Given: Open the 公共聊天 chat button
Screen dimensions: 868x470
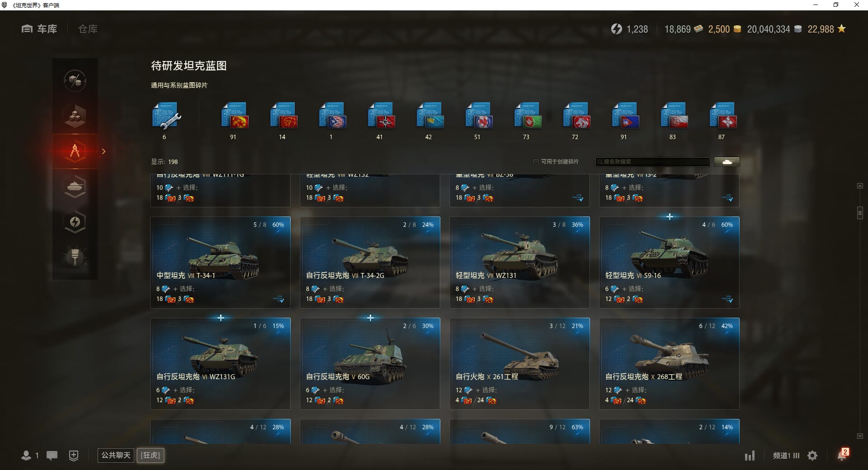Looking at the screenshot, I should click(116, 456).
